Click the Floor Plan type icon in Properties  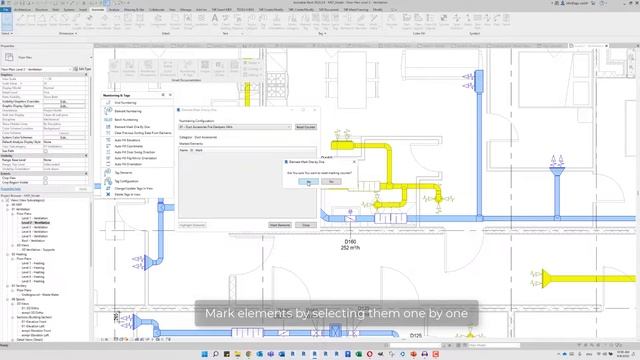[9, 57]
